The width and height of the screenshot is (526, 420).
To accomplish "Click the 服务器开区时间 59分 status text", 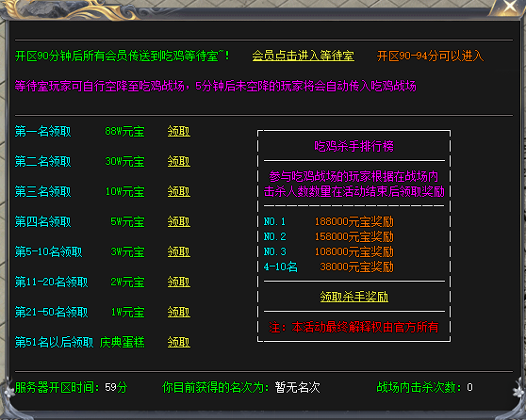I will click(x=71, y=388).
